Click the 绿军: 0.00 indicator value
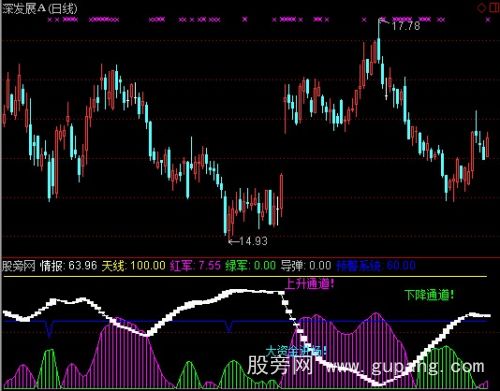Image resolution: width=500 pixels, height=391 pixels. (x=251, y=266)
